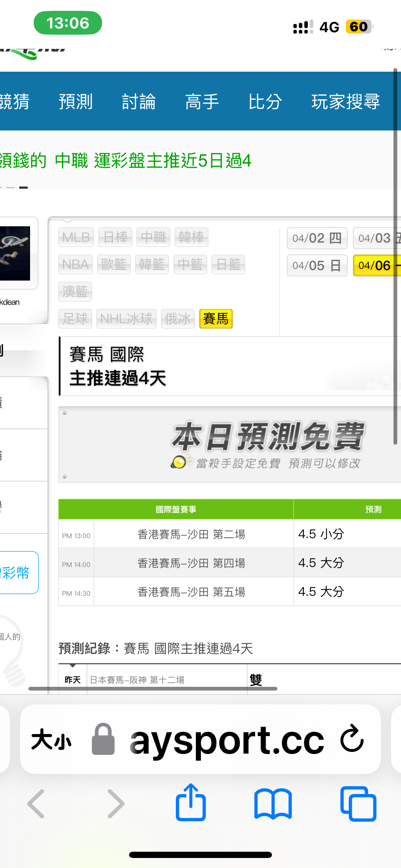Open the 高手 navigation tab
Image resolution: width=401 pixels, height=868 pixels.
(202, 101)
